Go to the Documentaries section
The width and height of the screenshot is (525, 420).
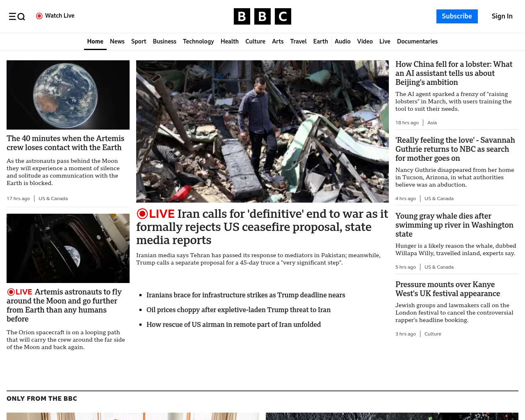point(417,41)
